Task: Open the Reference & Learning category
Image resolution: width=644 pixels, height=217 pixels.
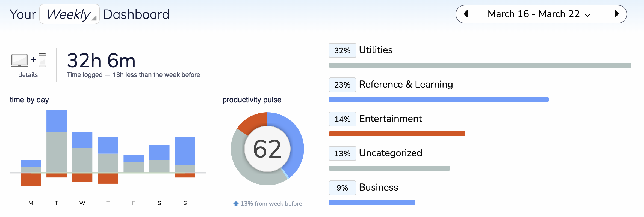Action: tap(406, 85)
